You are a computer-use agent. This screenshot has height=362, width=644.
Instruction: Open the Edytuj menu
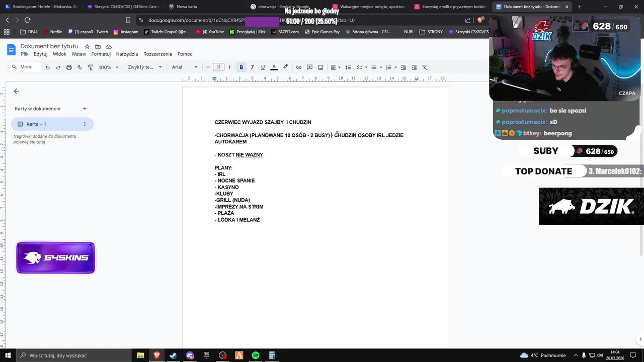pos(41,54)
